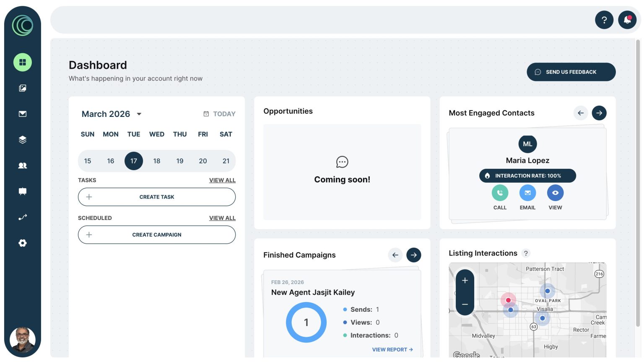The height and width of the screenshot is (362, 644).
Task: Select the listings presentation icon in the sidebar
Action: pos(22,191)
